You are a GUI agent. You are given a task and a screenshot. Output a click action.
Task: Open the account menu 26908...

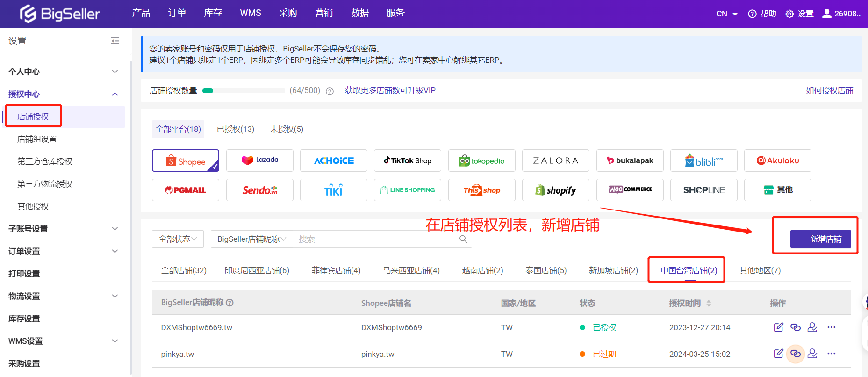(x=842, y=14)
